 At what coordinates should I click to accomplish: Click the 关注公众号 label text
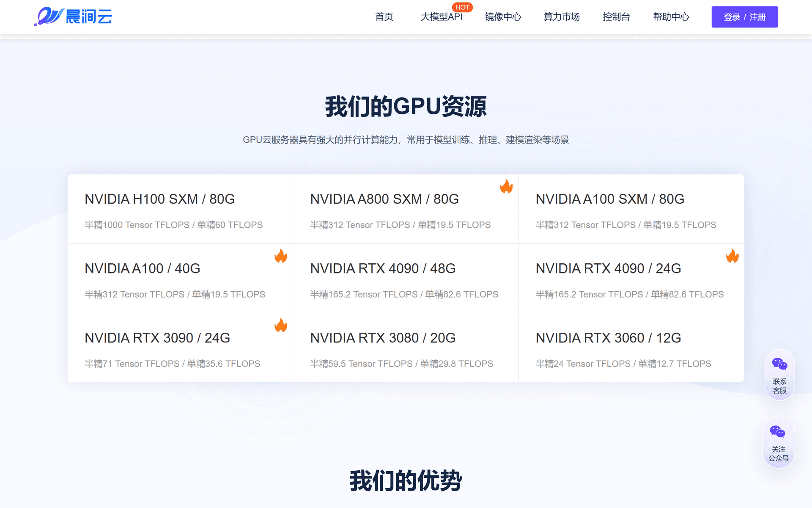(x=779, y=454)
